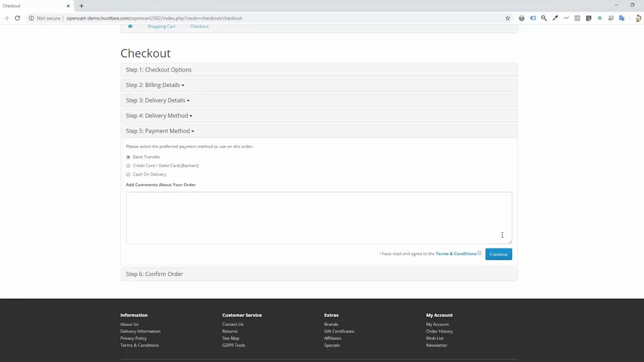Open Specials footer link
644x362 pixels.
pyautogui.click(x=332, y=345)
